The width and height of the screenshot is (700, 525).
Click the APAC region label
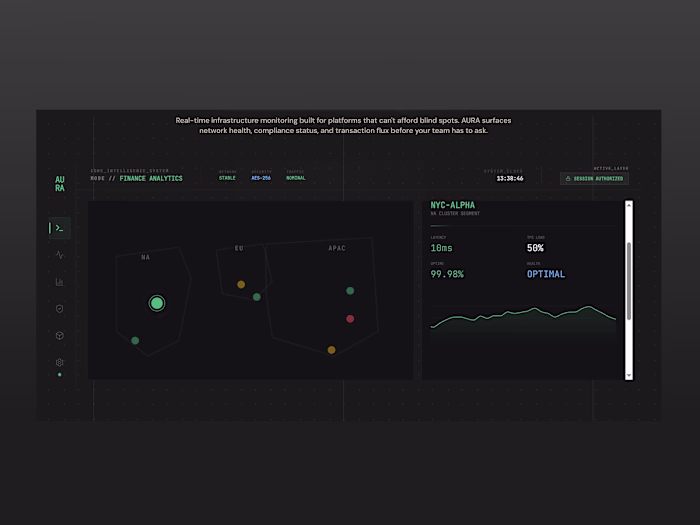coord(337,248)
